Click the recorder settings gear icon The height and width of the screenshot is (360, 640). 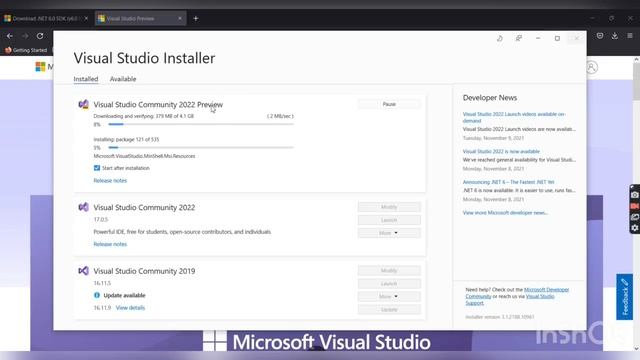coord(635,228)
